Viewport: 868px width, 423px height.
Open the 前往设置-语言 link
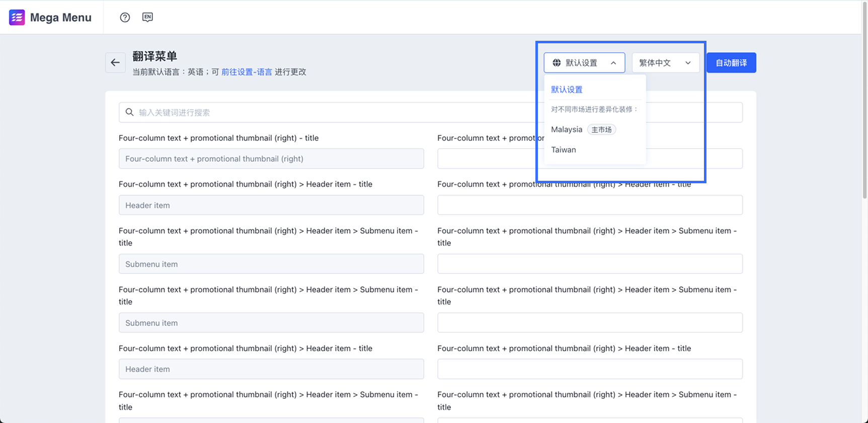pyautogui.click(x=247, y=72)
